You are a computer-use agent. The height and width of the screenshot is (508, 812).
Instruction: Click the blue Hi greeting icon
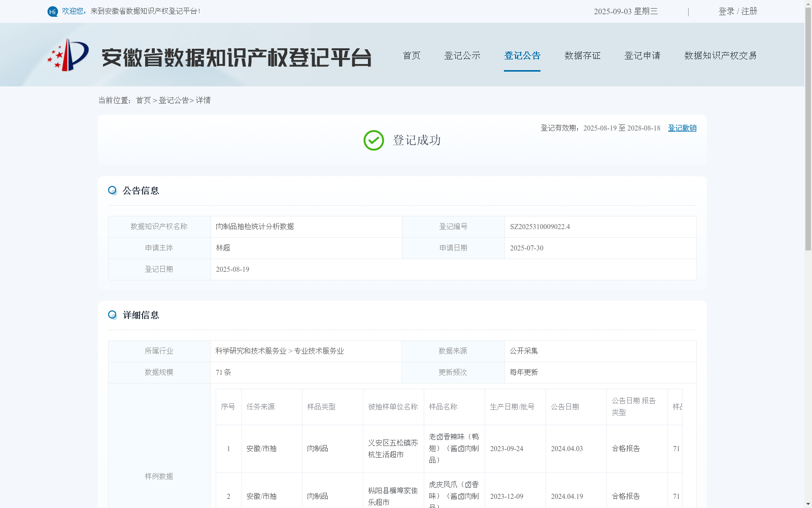coord(52,11)
